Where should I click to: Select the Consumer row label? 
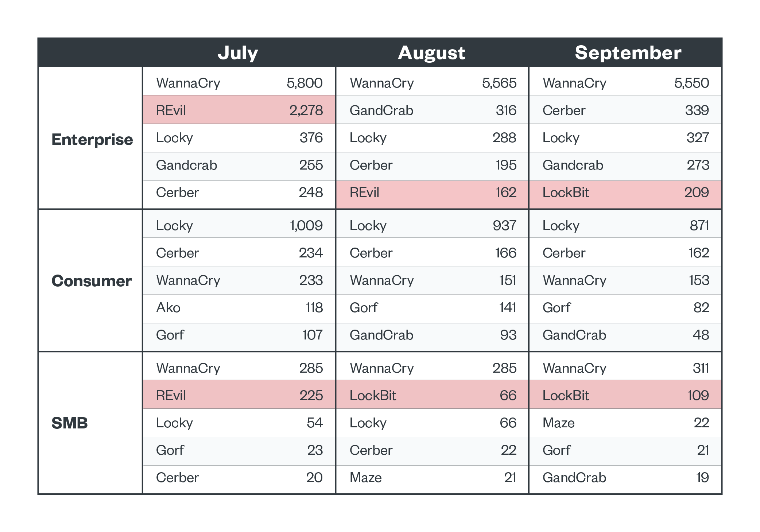[92, 281]
